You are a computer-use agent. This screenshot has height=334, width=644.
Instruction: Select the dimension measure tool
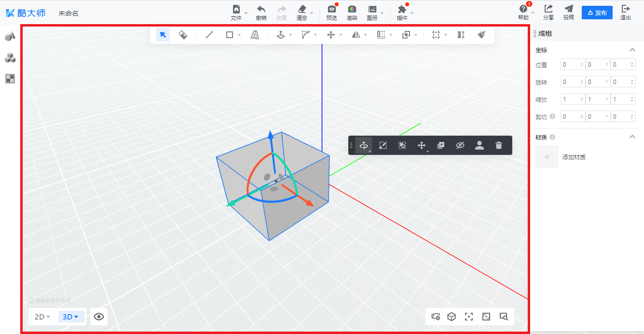click(x=461, y=35)
